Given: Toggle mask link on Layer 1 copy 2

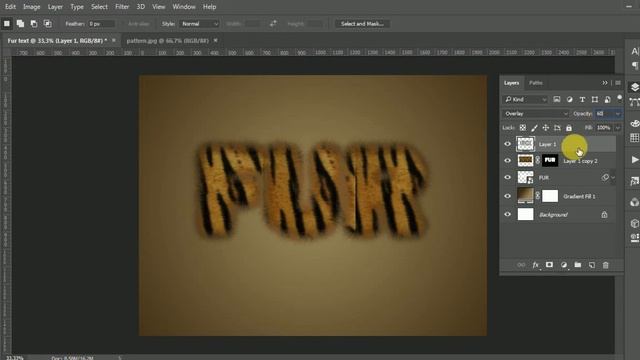Looking at the screenshot, I should (538, 160).
